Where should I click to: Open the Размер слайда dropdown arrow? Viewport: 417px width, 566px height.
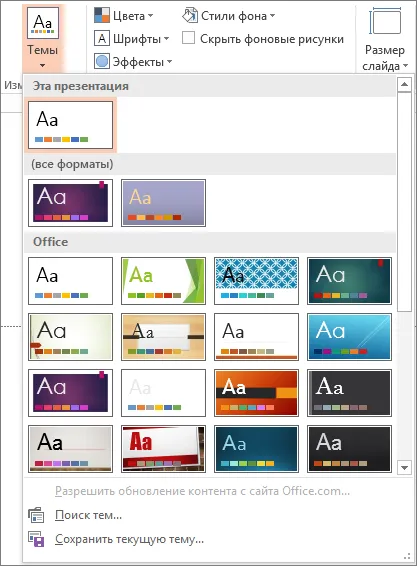coord(405,66)
